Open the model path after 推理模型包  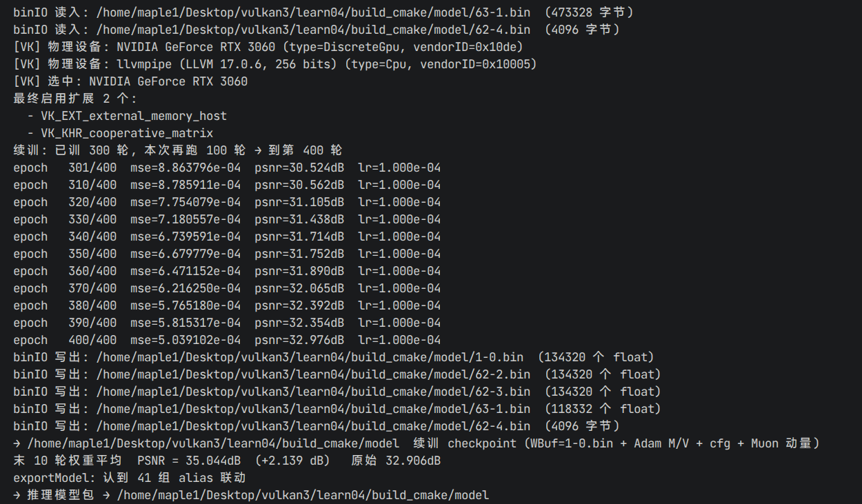point(303,495)
